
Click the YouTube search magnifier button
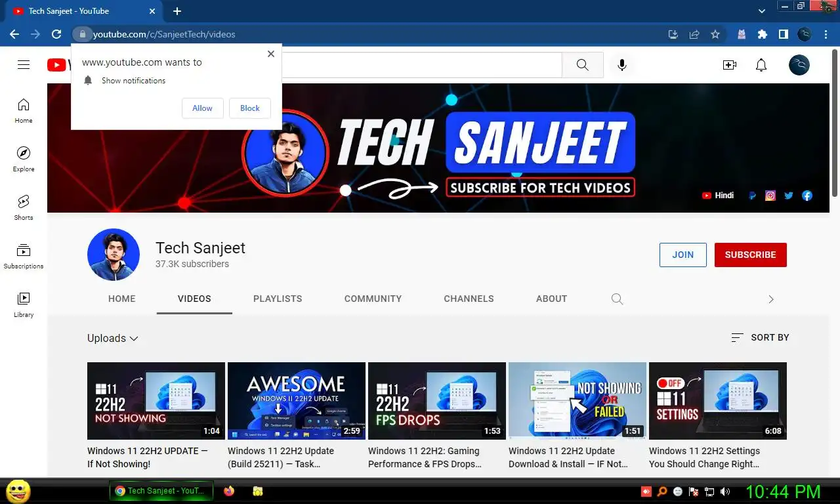pos(583,65)
